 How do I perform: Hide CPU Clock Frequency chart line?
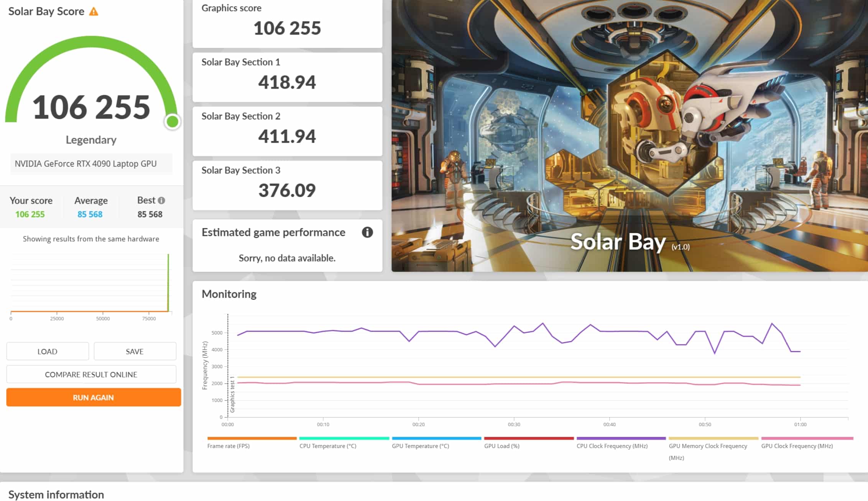pyautogui.click(x=612, y=446)
